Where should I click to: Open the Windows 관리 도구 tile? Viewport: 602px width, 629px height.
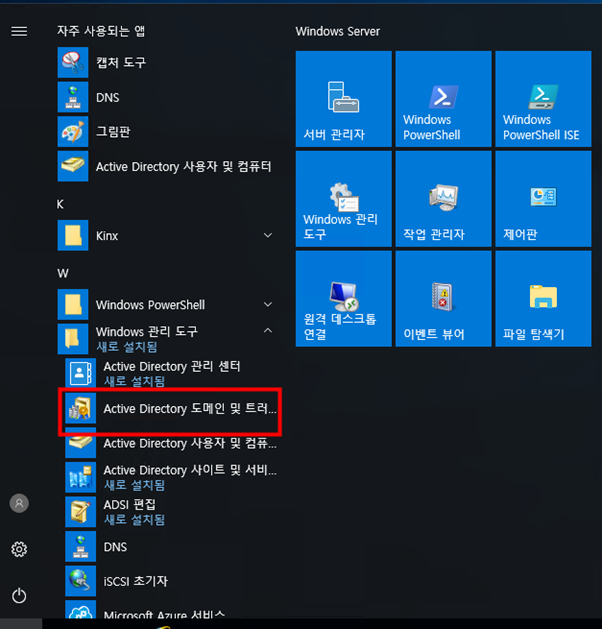tap(343, 199)
